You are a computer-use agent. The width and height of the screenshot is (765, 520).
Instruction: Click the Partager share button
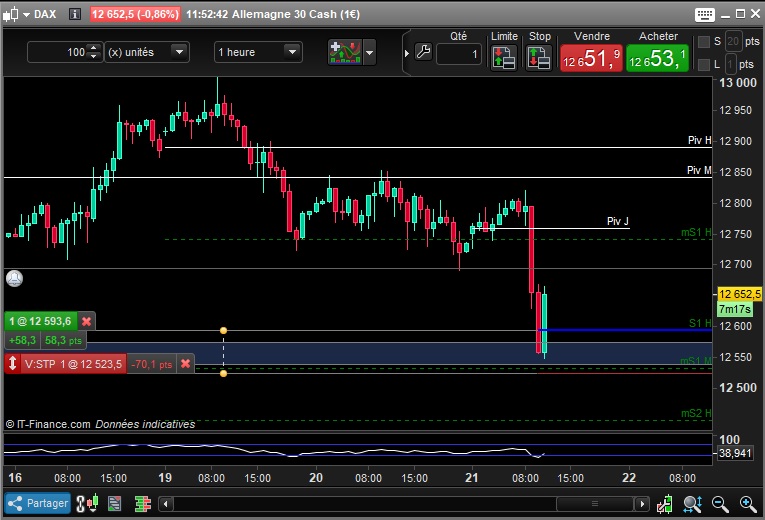[x=37, y=503]
